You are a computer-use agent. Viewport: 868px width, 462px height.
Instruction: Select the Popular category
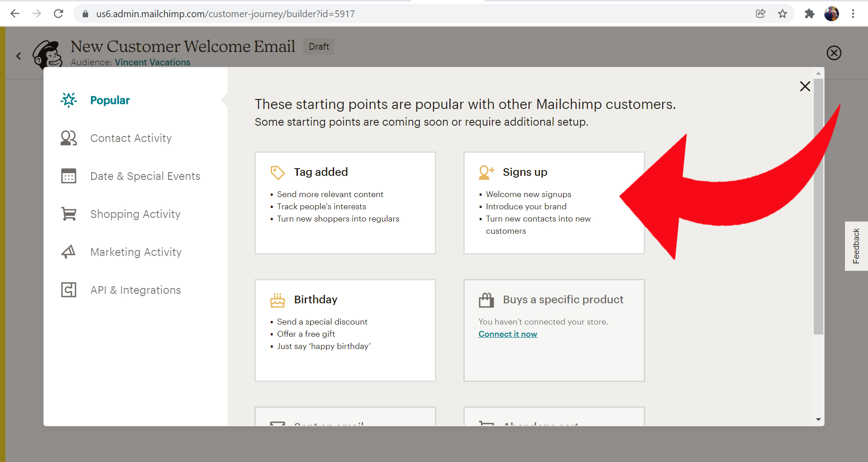tap(110, 100)
